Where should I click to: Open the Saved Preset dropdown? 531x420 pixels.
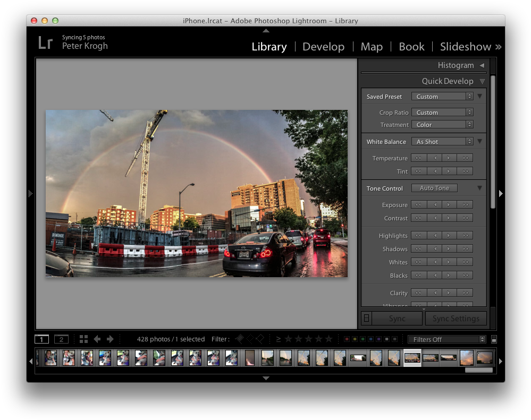[442, 96]
